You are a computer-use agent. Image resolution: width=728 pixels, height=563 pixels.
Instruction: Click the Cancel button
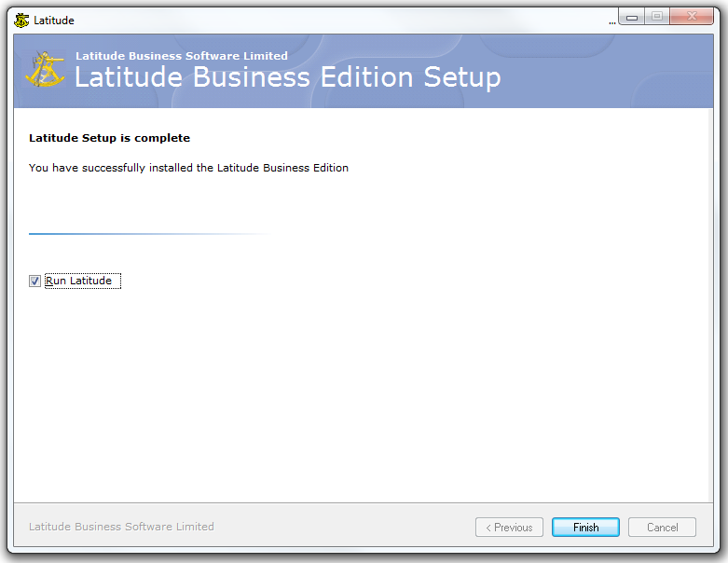(662, 528)
